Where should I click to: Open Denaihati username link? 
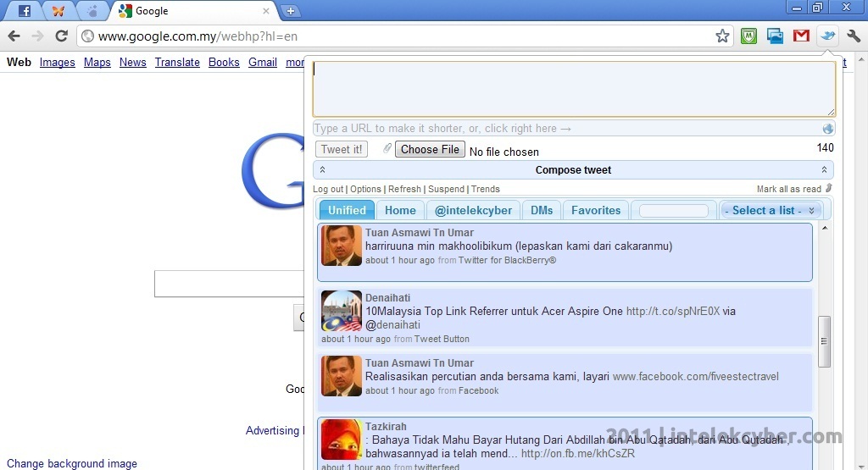click(387, 297)
